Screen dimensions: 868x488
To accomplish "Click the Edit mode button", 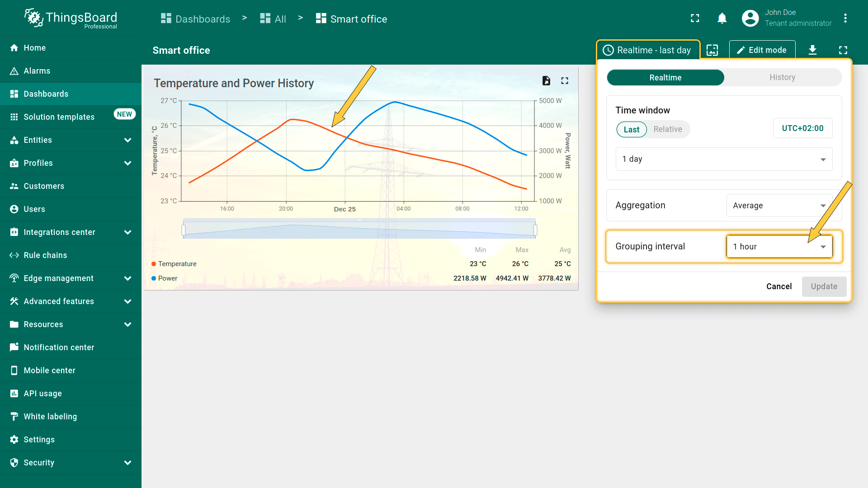I will coord(762,50).
